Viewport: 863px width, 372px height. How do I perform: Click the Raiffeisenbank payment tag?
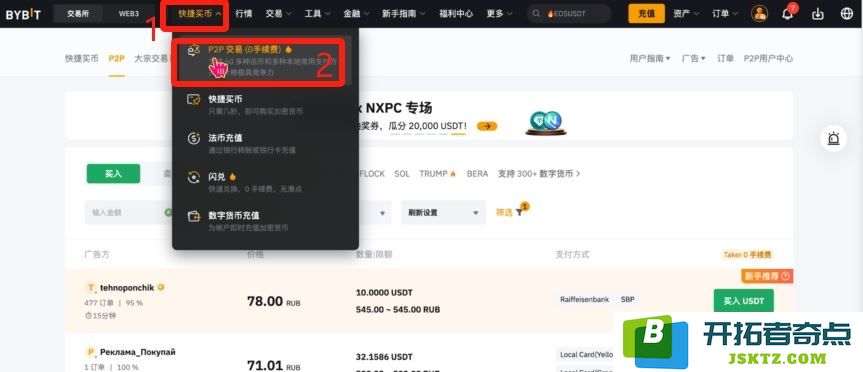click(585, 300)
